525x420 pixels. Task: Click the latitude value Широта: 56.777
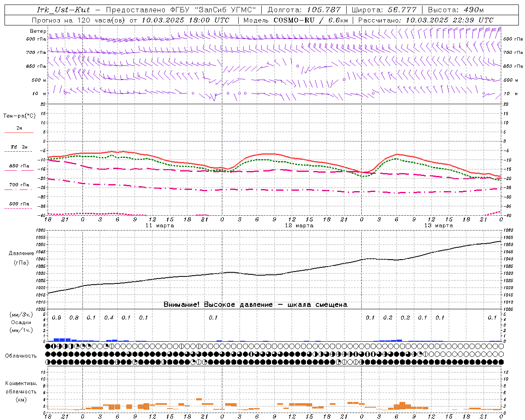[x=384, y=10]
